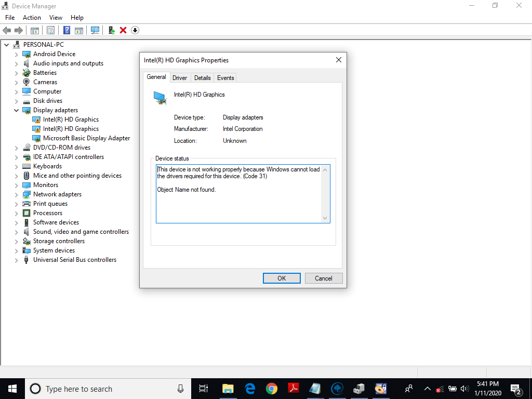Click the Disable device down-arrow icon
This screenshot has width=532, height=399.
[x=135, y=30]
